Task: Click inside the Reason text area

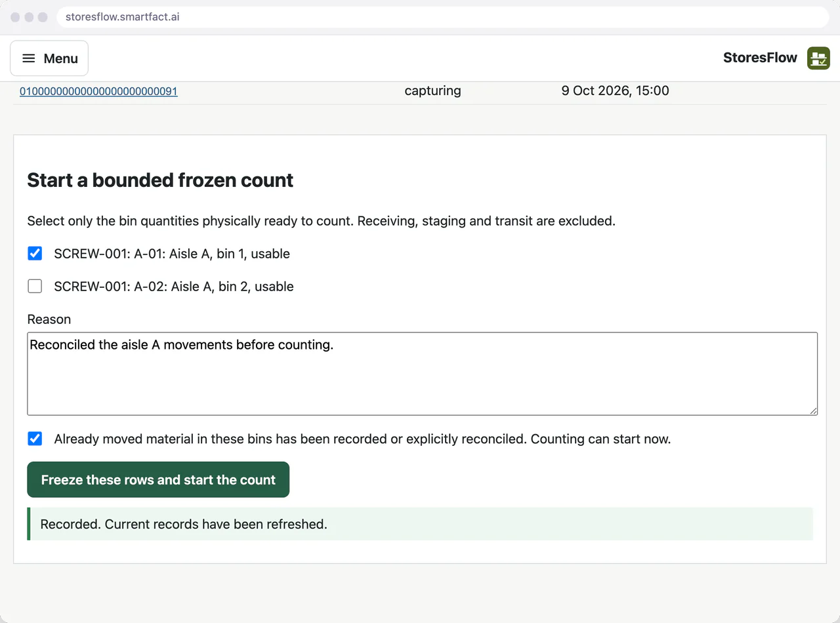Action: tap(422, 374)
